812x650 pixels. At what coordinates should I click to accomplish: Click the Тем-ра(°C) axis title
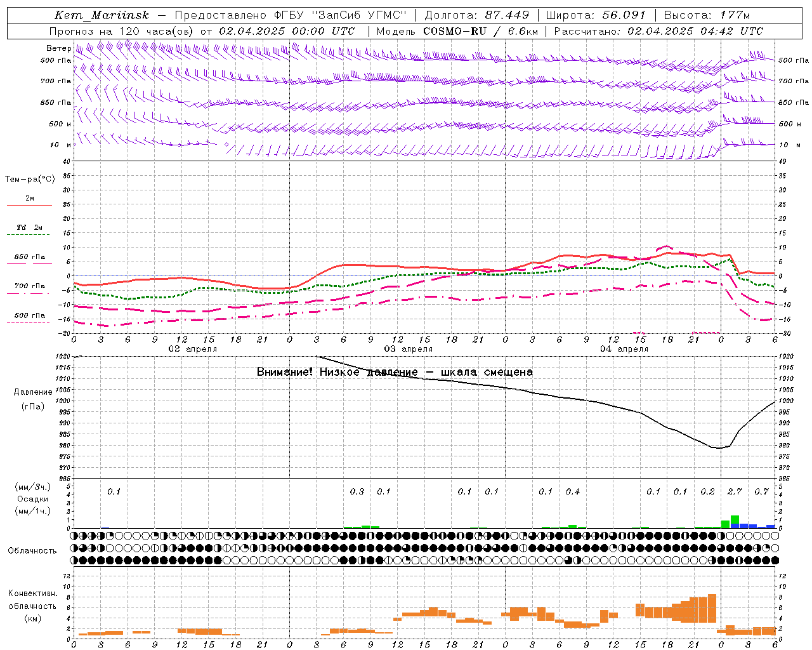click(30, 180)
